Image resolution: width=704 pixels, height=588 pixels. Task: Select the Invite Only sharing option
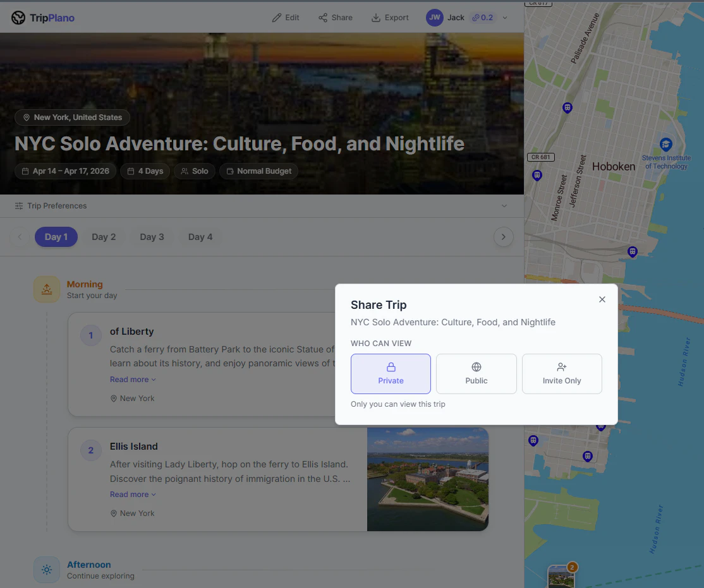[561, 373]
